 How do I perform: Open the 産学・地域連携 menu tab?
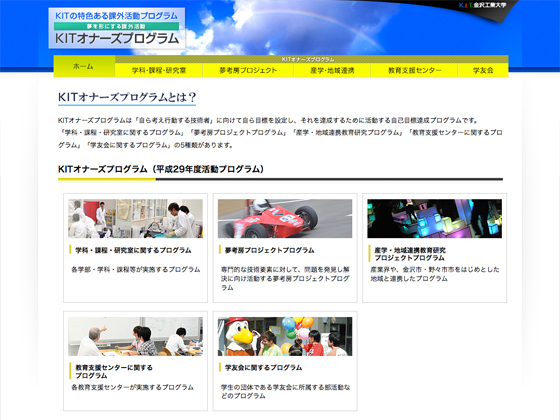click(332, 70)
